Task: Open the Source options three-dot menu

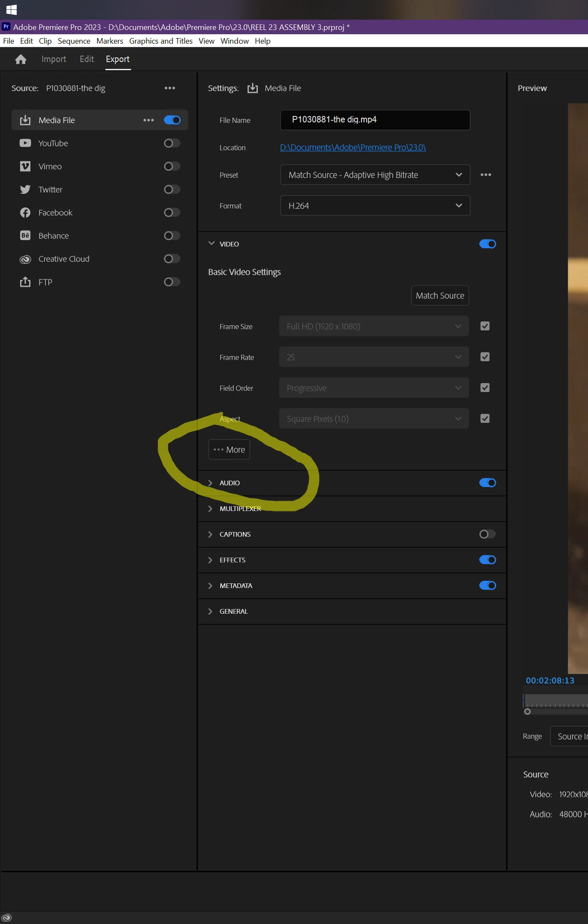Action: 170,88
